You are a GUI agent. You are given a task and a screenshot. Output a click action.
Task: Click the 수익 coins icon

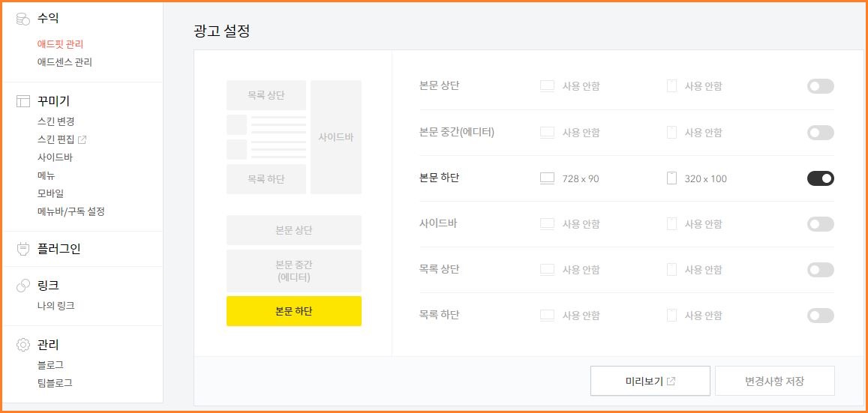point(23,19)
